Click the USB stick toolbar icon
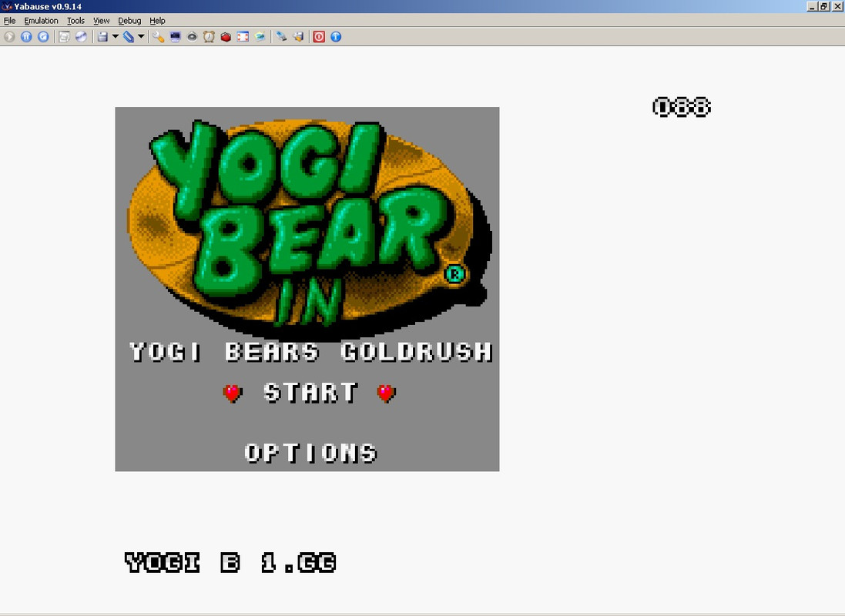The image size is (845, 616). 281,37
